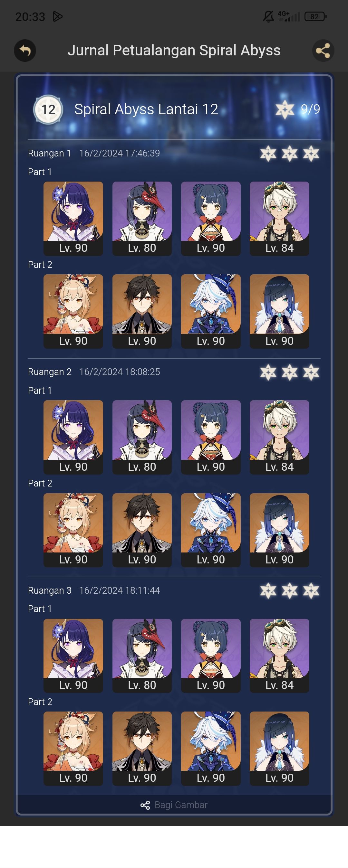Click Ruangan 2 timestamp 18:08:25
348x868 pixels.
pyautogui.click(x=119, y=372)
